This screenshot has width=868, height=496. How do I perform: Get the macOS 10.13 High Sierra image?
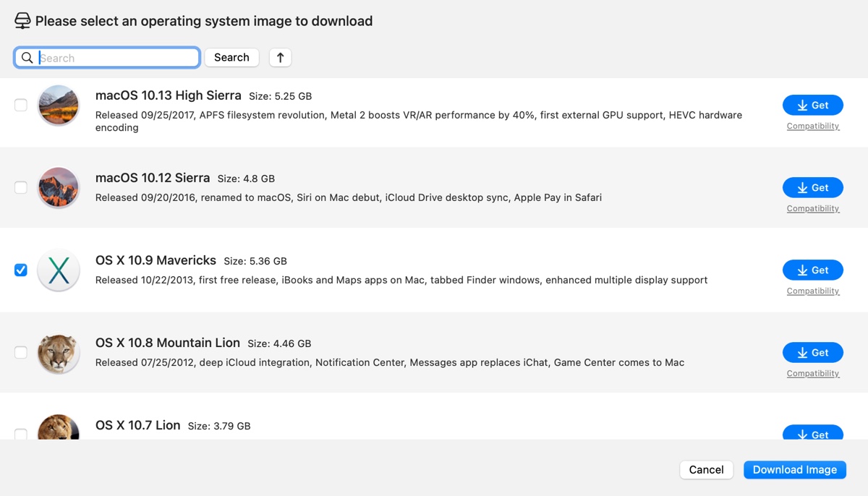pyautogui.click(x=812, y=106)
